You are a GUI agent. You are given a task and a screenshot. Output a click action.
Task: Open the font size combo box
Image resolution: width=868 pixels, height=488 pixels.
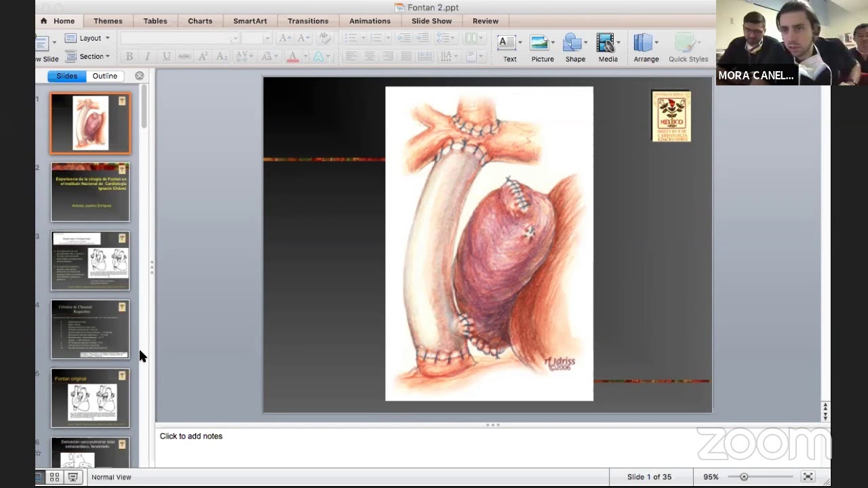(x=257, y=38)
